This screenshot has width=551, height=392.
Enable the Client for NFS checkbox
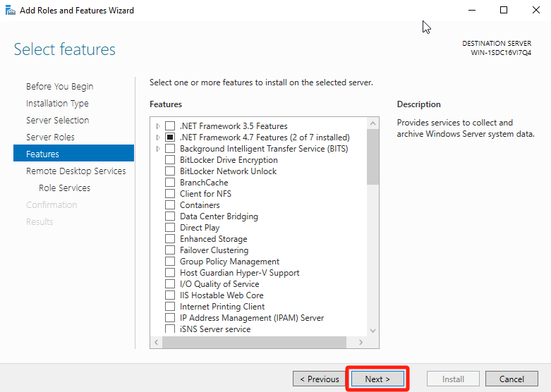coord(170,194)
